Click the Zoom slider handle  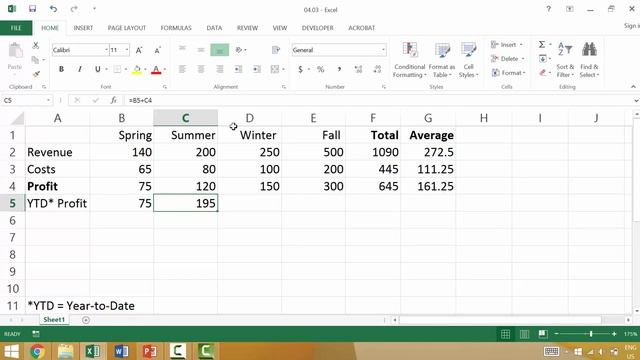591,334
